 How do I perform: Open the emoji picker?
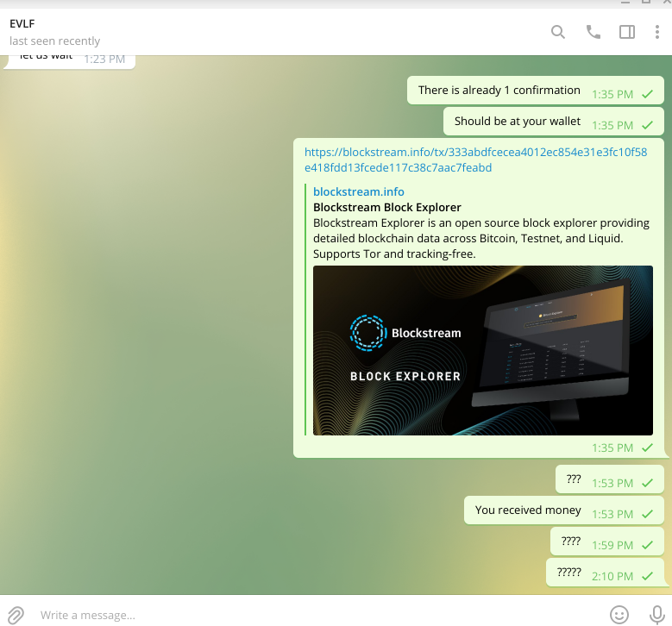point(619,615)
